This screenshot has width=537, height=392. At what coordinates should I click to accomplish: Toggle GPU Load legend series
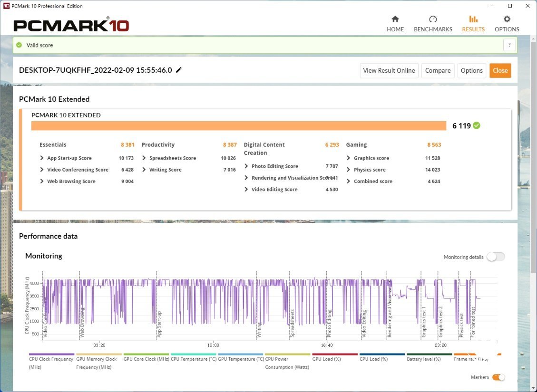tap(334, 358)
